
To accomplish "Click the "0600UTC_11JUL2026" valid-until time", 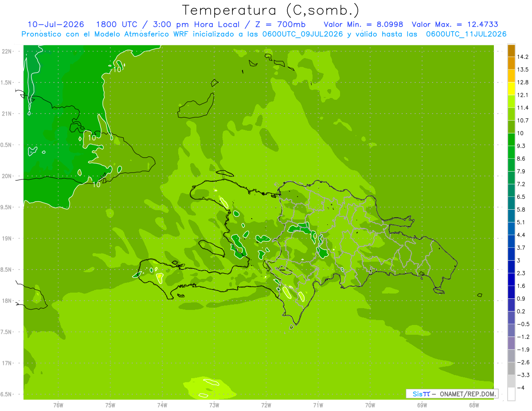I will tap(466, 34).
